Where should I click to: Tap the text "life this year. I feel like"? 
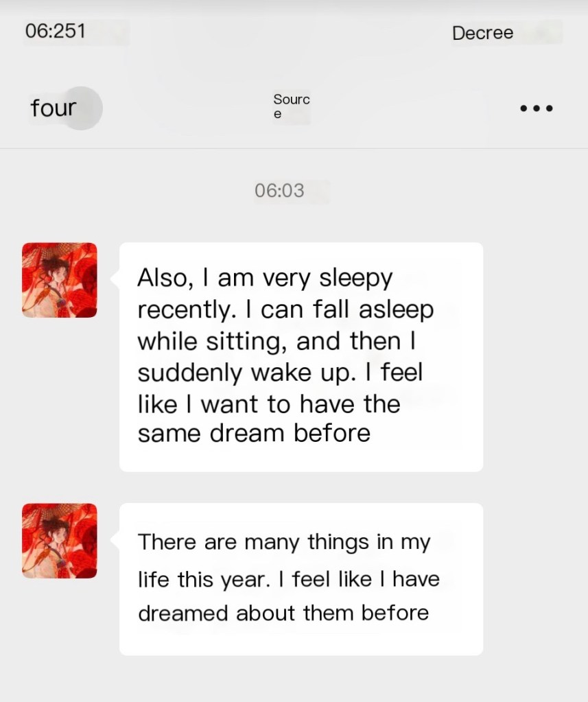tap(288, 578)
